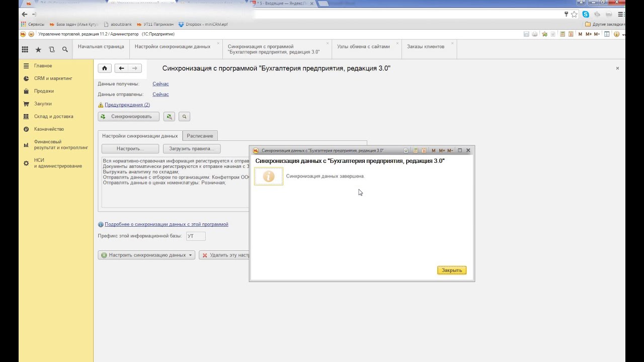The width and height of the screenshot is (644, 362).
Task: Open Подробнее о синхронизации данных link
Action: (x=167, y=224)
